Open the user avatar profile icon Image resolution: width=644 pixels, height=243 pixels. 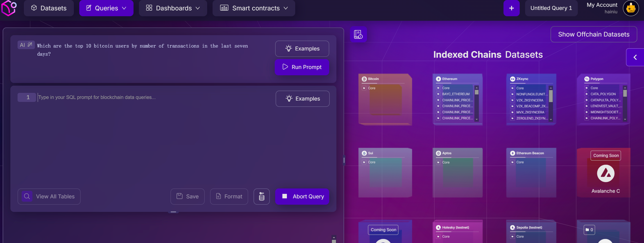pyautogui.click(x=630, y=8)
